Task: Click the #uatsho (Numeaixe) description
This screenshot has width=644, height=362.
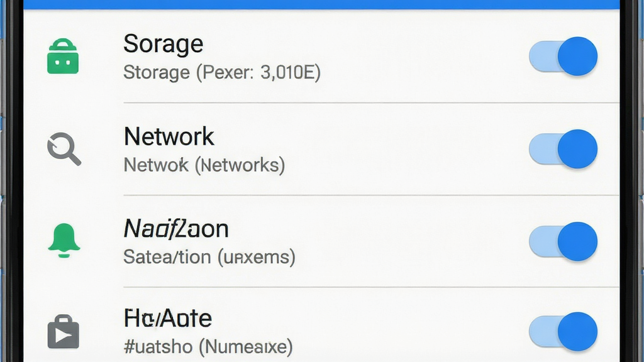Action: [208, 347]
